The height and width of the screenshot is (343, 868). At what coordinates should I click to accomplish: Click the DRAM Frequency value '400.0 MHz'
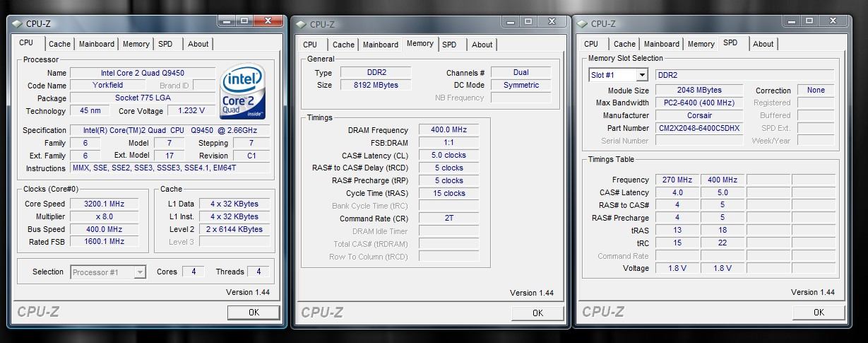448,129
